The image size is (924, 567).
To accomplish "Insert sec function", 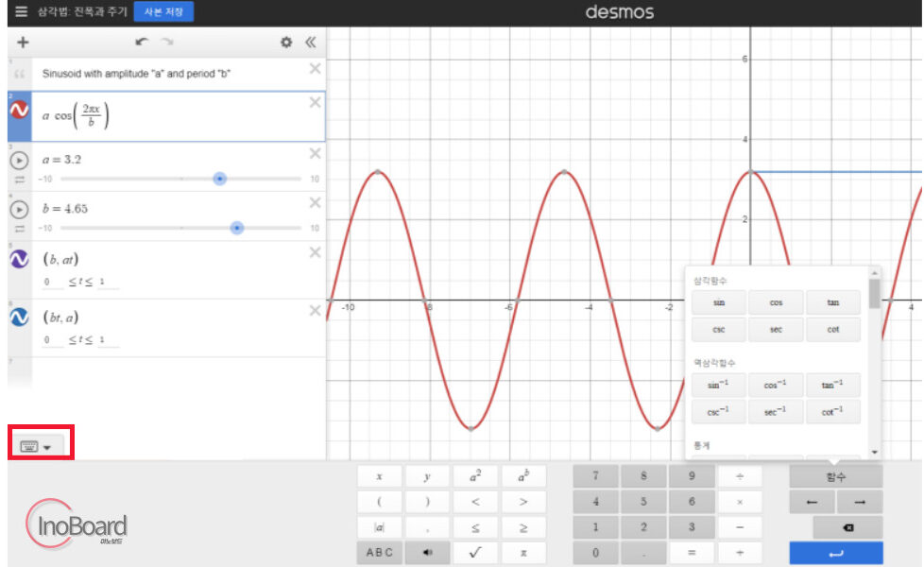I will pos(776,330).
